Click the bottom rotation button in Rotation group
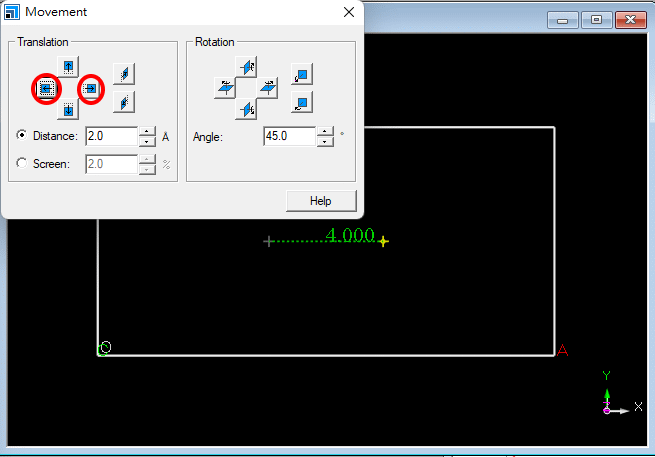This screenshot has width=655, height=457. click(246, 110)
